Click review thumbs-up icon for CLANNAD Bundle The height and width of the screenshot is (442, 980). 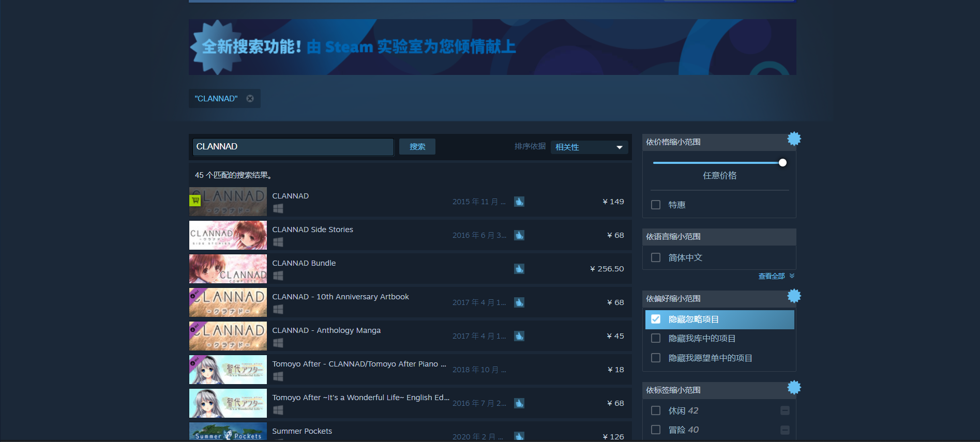coord(519,269)
